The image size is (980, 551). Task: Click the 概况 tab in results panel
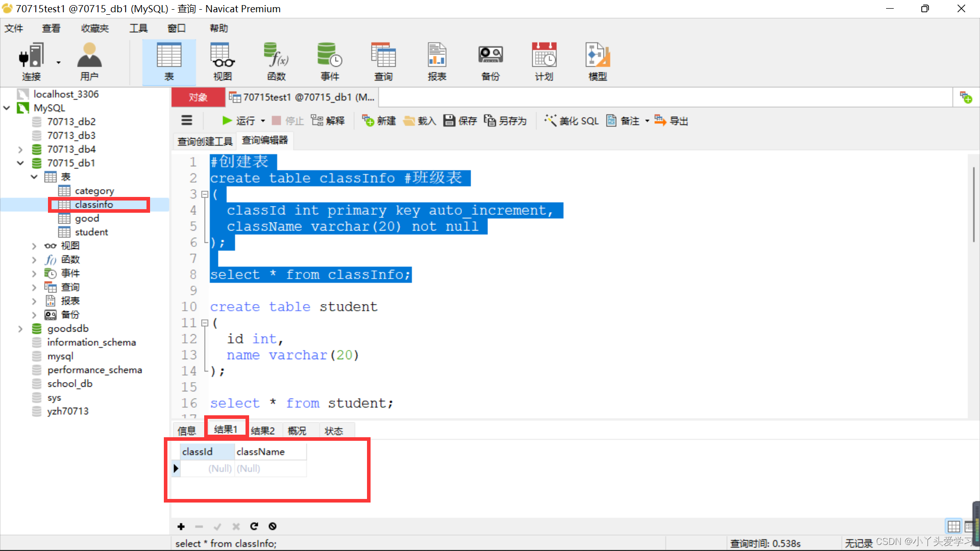tap(296, 431)
